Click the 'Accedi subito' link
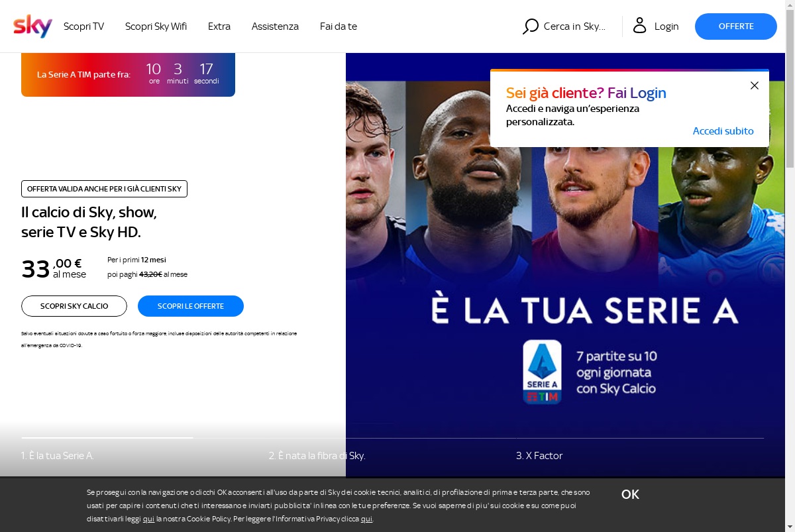 [x=723, y=131]
